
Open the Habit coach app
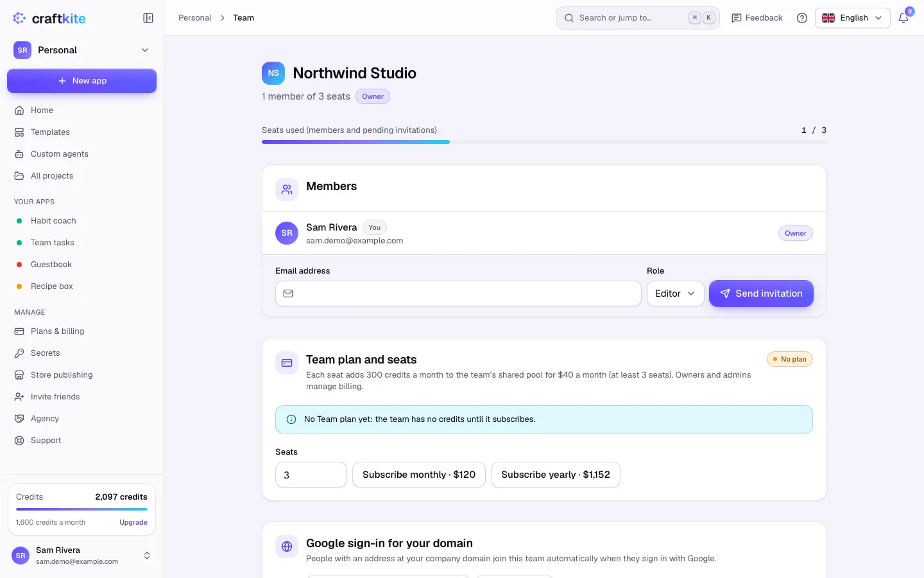point(81,221)
